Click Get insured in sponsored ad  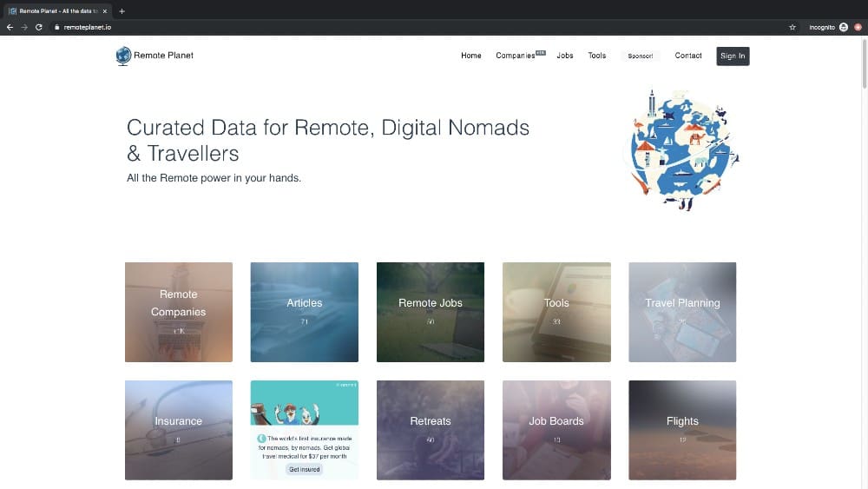point(305,469)
